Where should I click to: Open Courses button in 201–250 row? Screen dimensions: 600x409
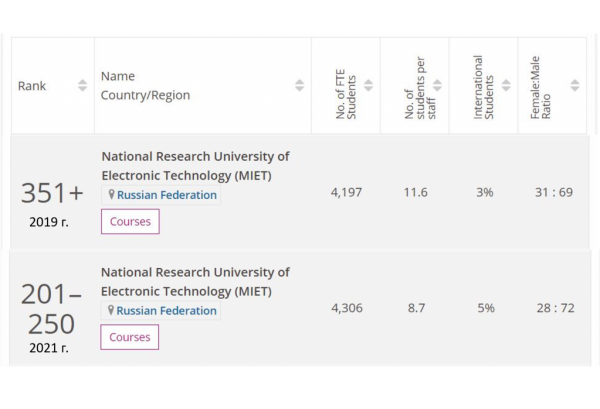pyautogui.click(x=130, y=337)
